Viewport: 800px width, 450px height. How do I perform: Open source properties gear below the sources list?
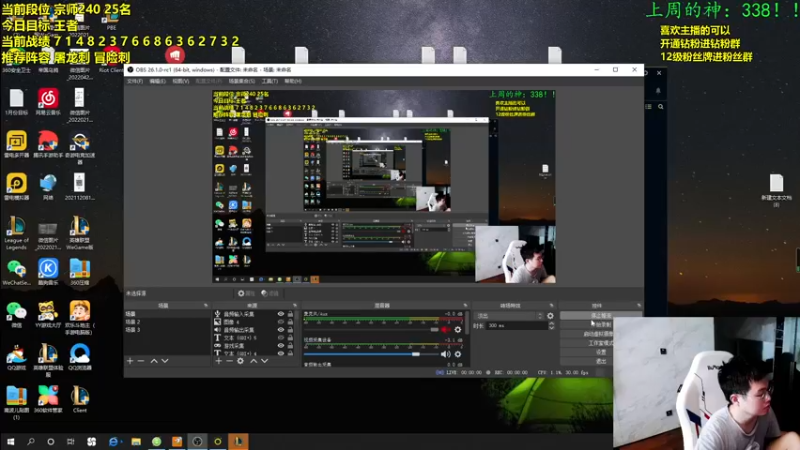[240, 361]
